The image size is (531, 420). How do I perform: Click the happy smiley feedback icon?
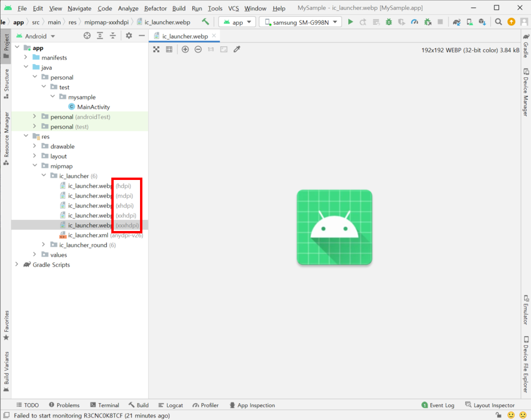click(511, 415)
